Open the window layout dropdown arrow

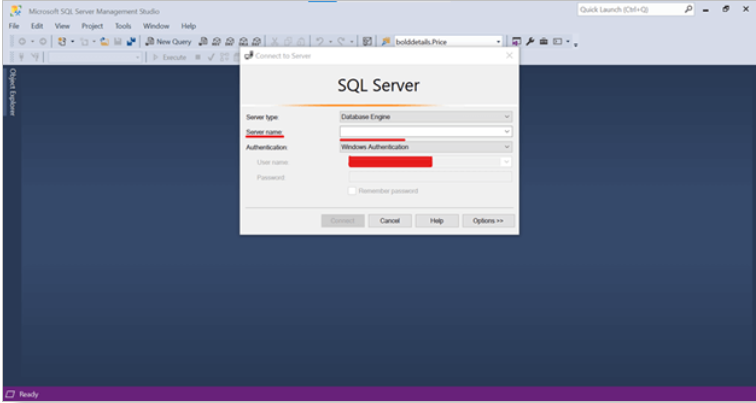pos(568,42)
